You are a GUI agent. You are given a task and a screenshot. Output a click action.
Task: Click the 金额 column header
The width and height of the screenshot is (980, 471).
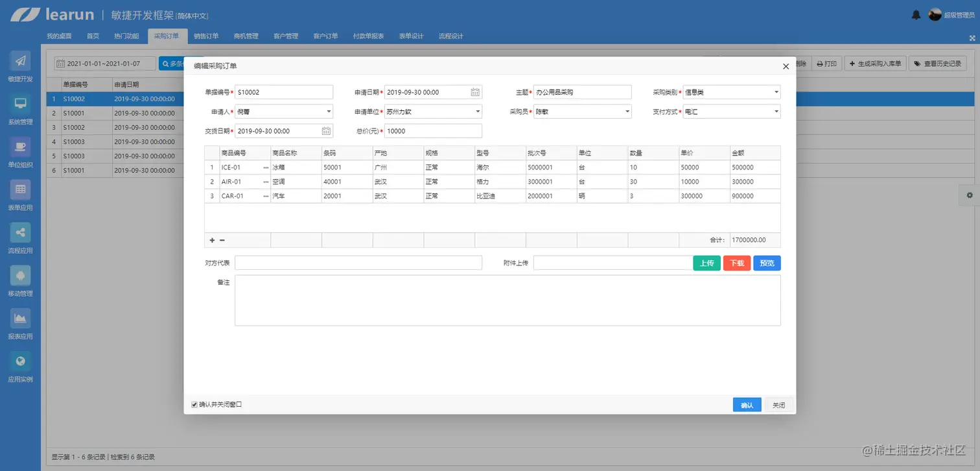click(x=755, y=153)
